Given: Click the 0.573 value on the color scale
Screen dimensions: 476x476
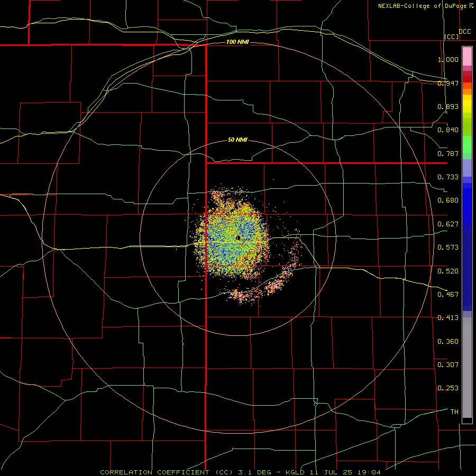Looking at the screenshot, I should pyautogui.click(x=448, y=248).
